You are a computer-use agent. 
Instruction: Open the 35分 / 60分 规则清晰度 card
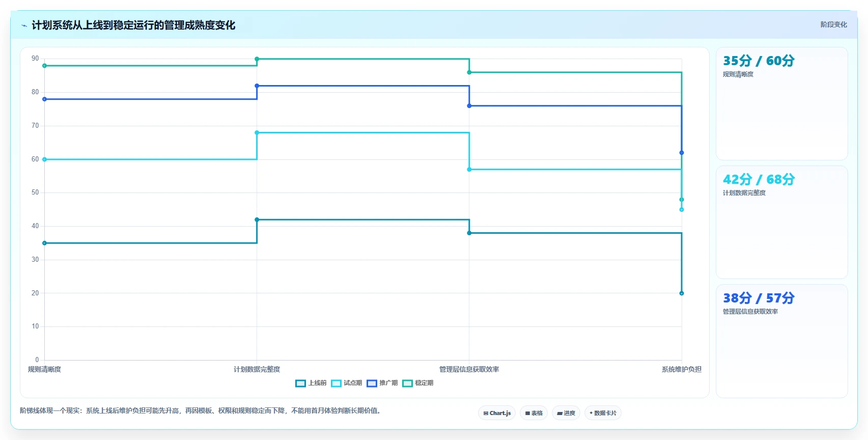click(781, 104)
